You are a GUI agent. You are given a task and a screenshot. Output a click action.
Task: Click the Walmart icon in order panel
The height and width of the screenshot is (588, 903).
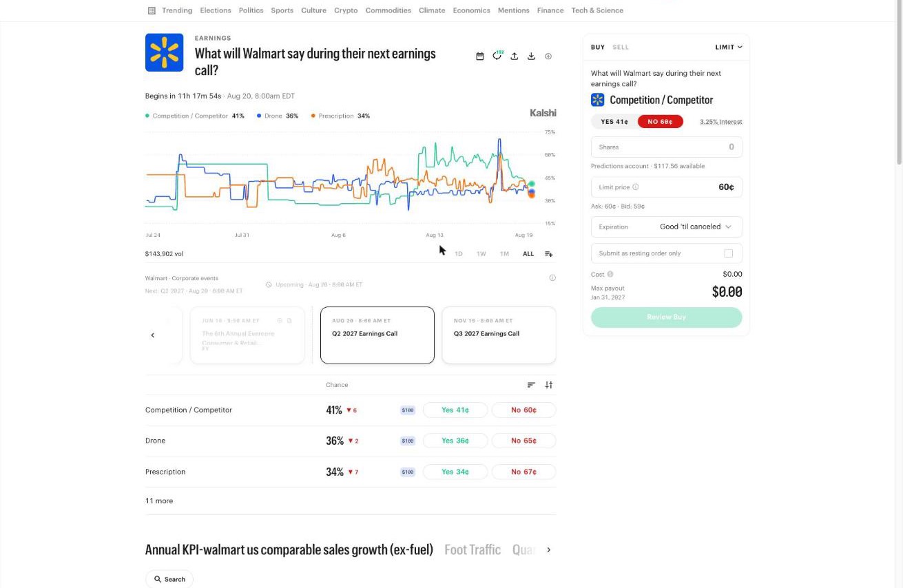click(597, 100)
